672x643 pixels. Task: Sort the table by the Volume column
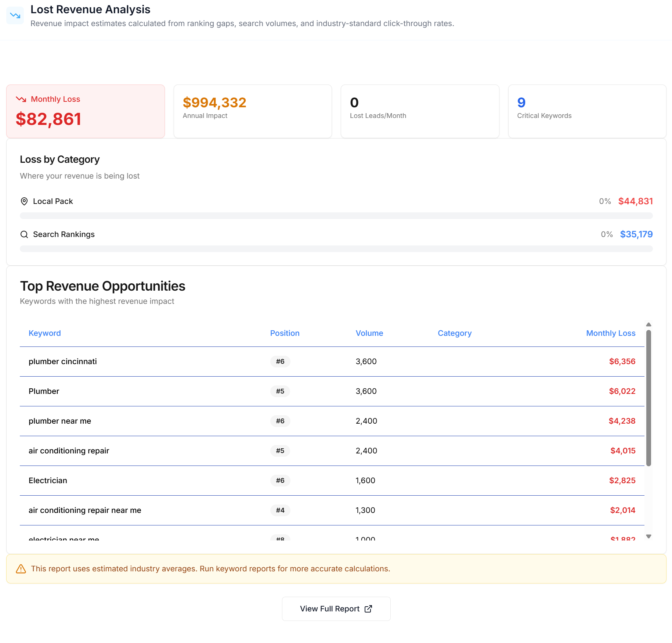(369, 333)
